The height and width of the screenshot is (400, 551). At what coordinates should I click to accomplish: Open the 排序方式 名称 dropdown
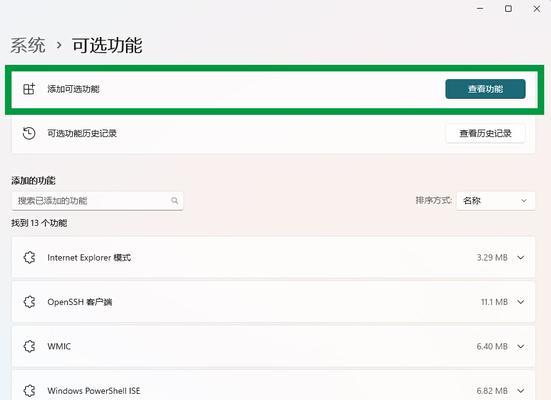tap(495, 201)
